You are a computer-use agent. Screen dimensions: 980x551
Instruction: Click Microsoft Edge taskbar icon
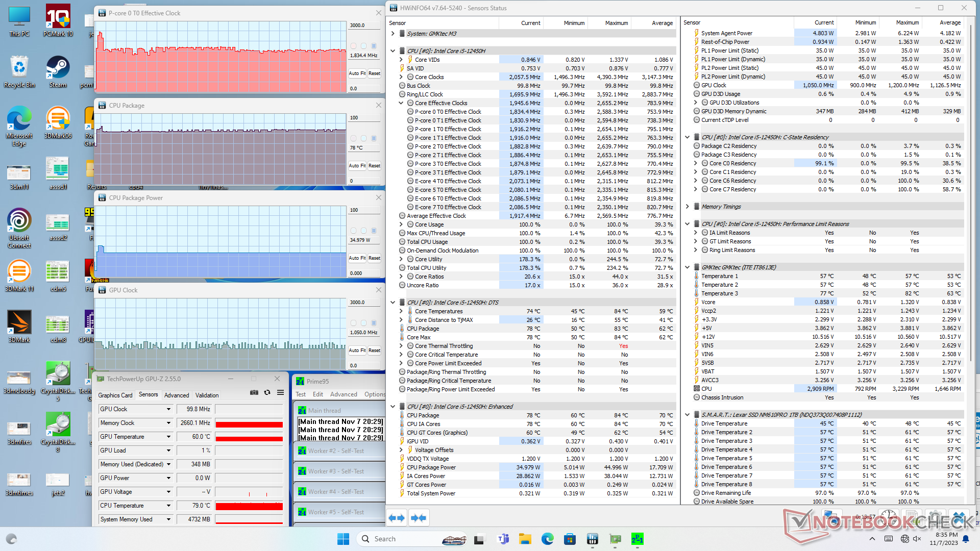547,539
